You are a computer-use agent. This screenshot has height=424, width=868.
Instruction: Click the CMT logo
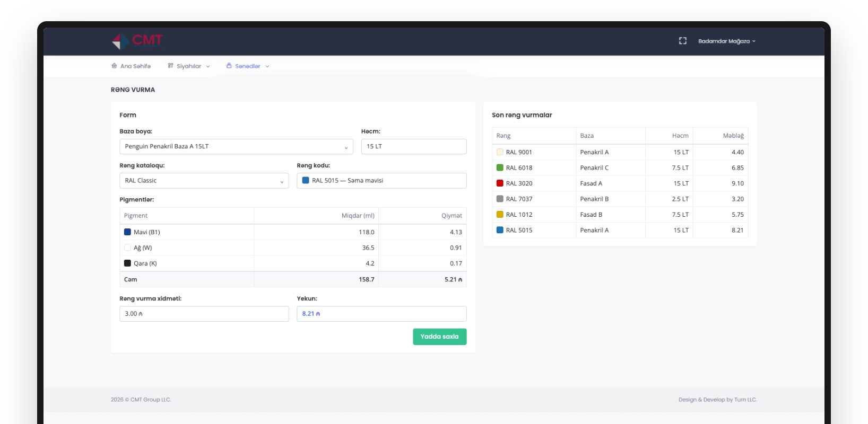tap(137, 41)
